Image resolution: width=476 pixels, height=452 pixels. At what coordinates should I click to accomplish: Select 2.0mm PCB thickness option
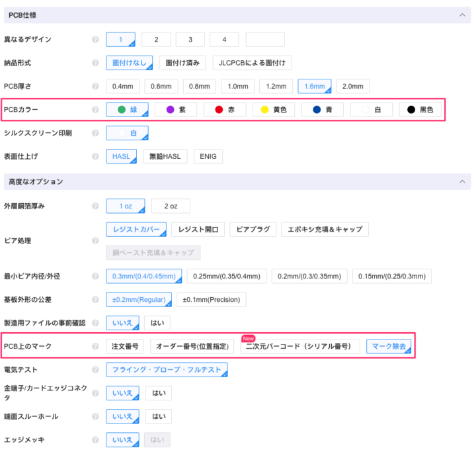353,86
